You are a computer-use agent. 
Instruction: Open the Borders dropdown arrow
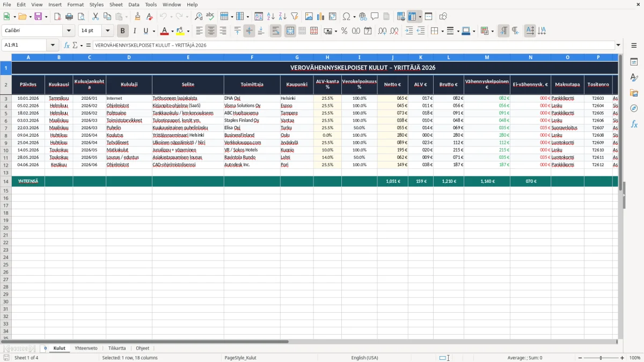click(442, 31)
